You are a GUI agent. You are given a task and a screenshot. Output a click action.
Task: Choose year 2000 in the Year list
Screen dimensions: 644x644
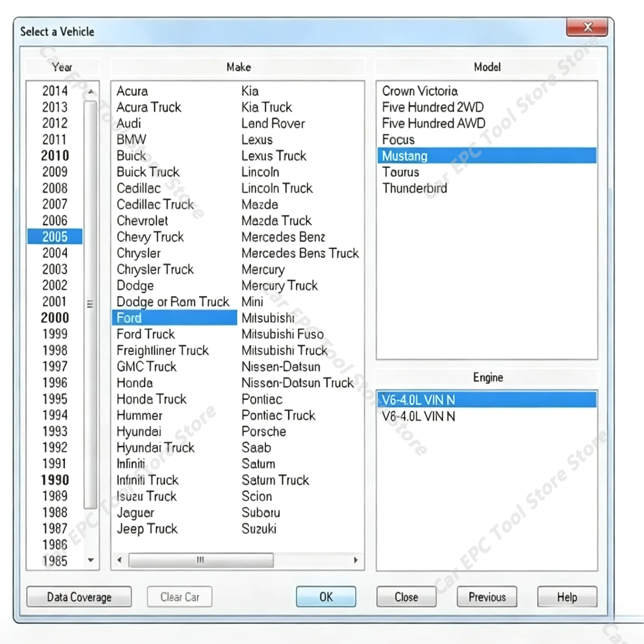pos(55,318)
